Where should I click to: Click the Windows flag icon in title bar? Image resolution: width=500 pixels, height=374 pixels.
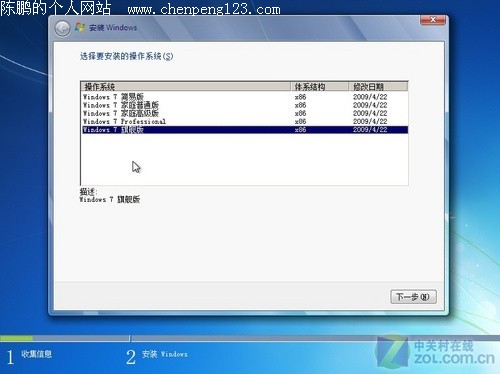click(80, 27)
